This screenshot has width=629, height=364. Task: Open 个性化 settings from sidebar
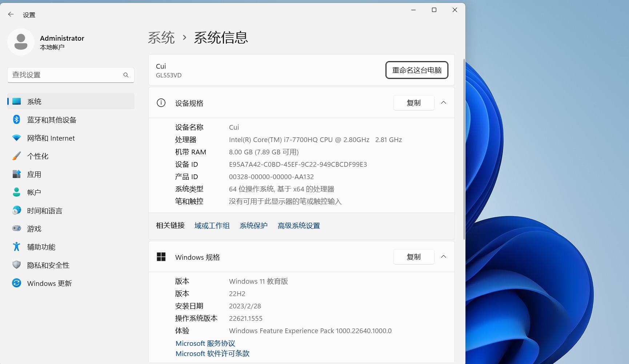click(16, 156)
